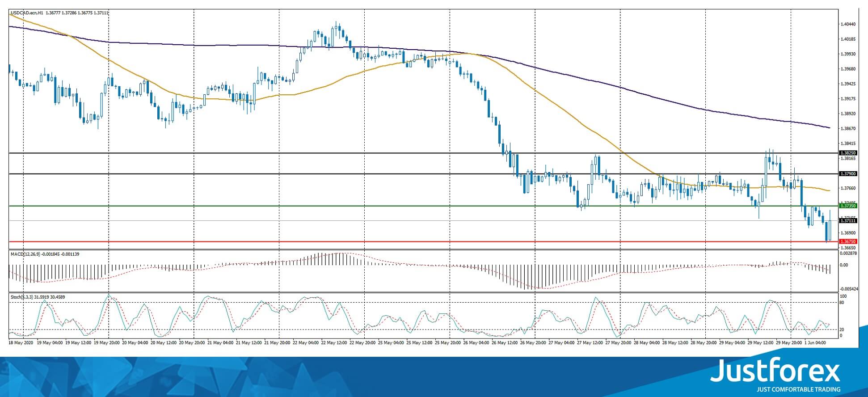
Task: Click the Justforex logo
Action: pyautogui.click(x=775, y=370)
